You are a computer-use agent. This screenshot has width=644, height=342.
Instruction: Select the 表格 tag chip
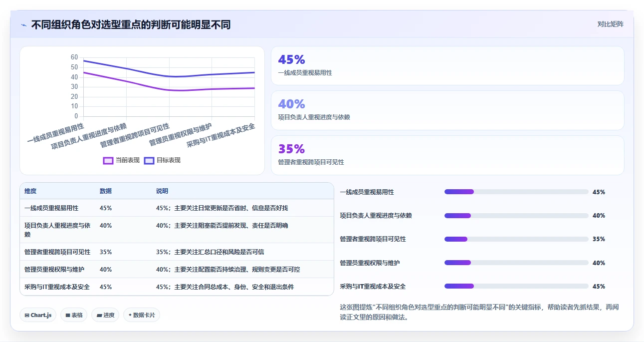74,315
